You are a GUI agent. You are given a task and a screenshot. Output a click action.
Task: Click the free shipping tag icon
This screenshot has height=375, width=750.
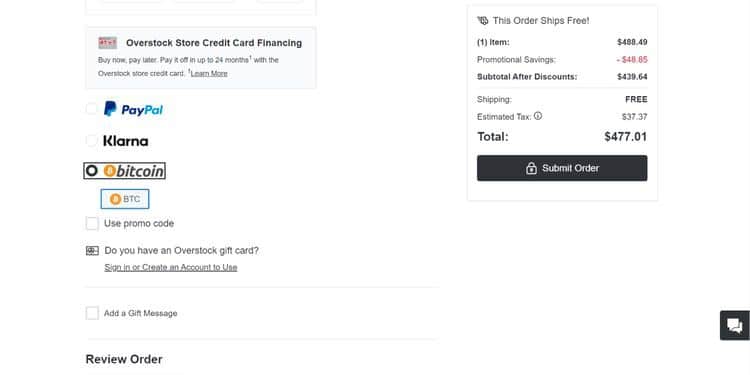click(483, 21)
